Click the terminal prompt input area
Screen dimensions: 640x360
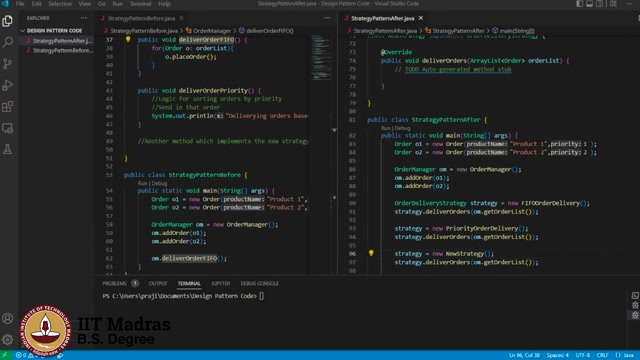click(x=261, y=296)
